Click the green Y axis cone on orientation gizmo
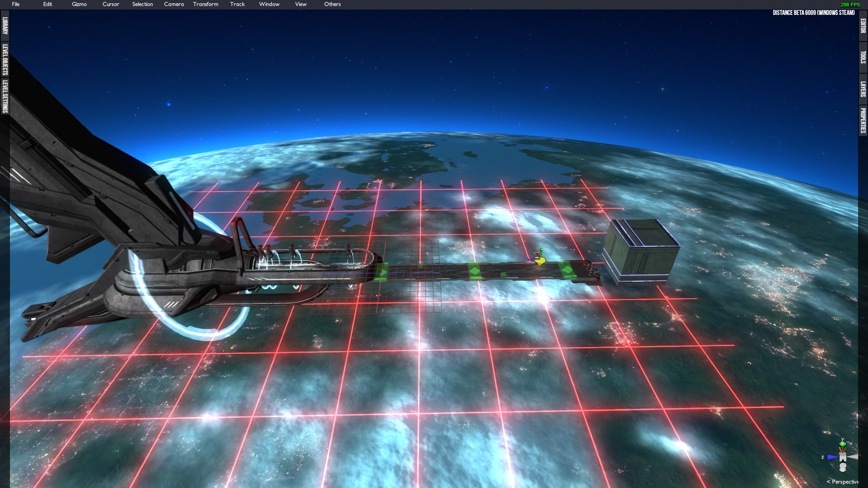The image size is (868, 488). 843,445
